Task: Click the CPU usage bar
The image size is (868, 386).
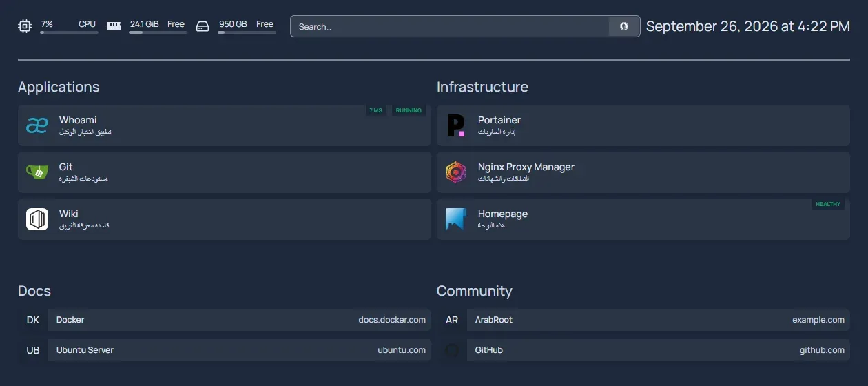Action: point(68,32)
